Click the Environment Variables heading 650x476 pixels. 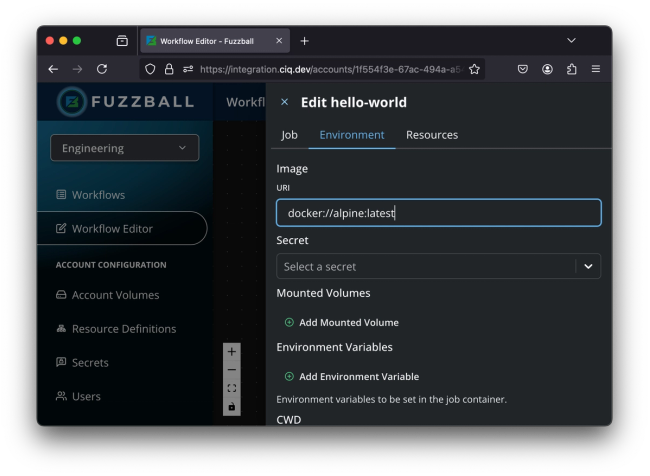(335, 347)
